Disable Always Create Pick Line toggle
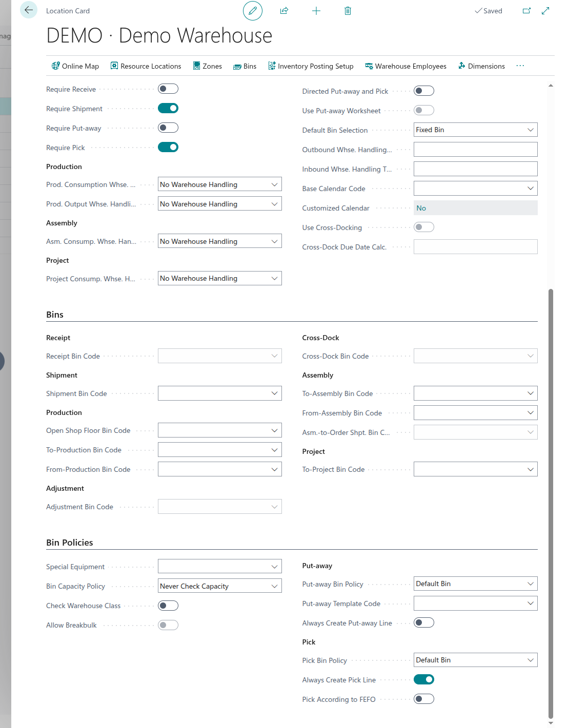 coord(424,680)
